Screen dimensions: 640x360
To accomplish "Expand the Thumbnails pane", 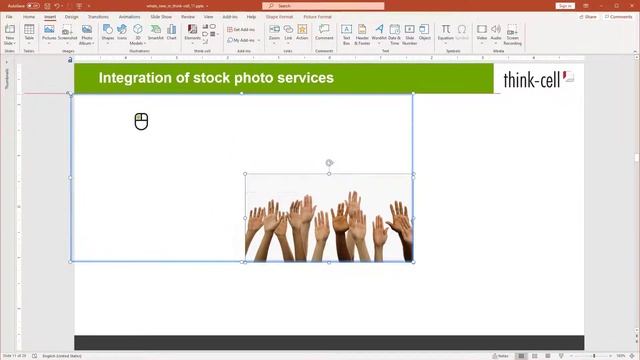I will pos(7,62).
